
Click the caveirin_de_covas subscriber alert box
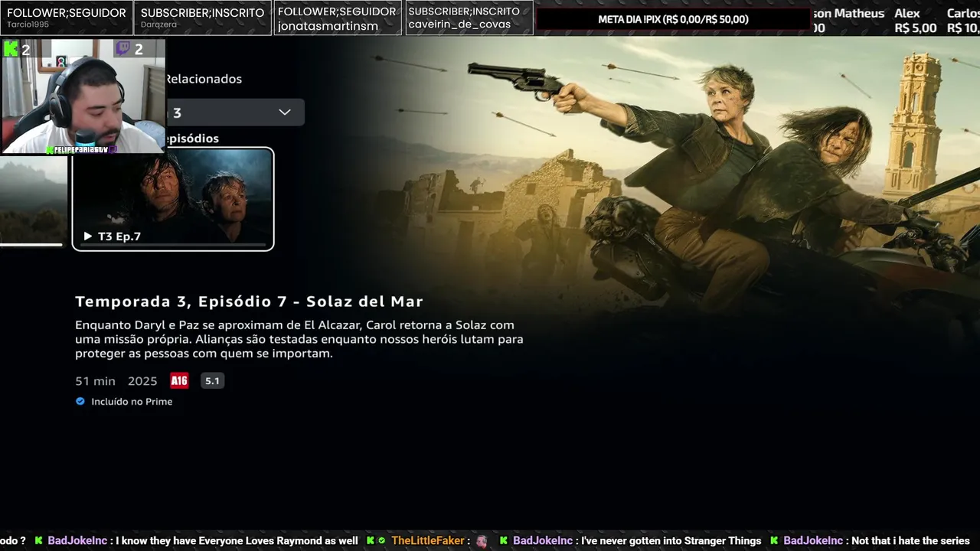[x=469, y=18]
